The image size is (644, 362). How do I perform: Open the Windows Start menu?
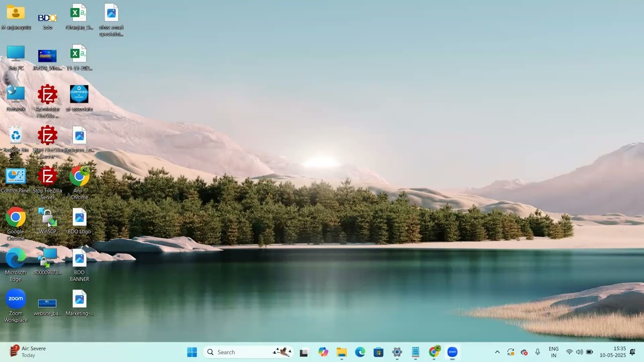pos(192,352)
